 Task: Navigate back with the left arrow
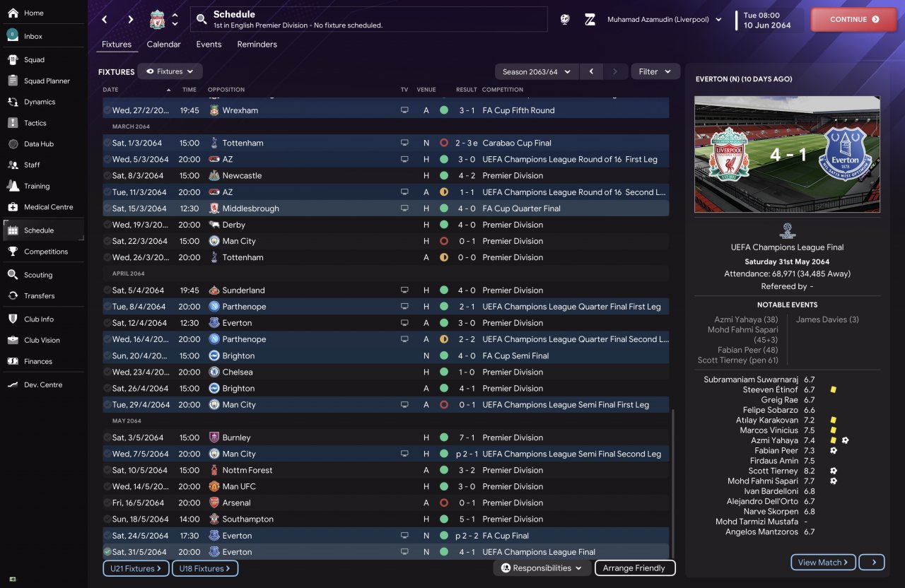click(105, 20)
